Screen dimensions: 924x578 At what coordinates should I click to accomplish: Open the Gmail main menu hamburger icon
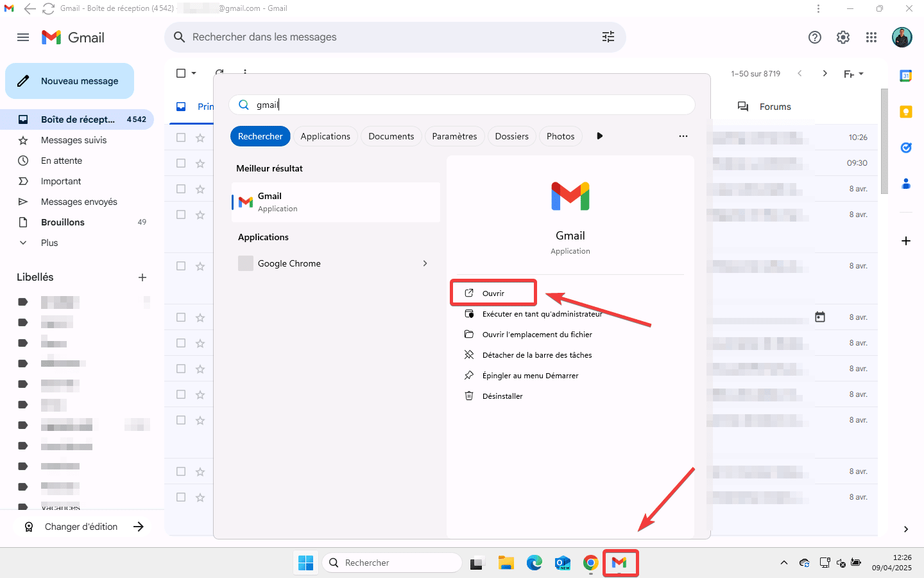click(23, 37)
